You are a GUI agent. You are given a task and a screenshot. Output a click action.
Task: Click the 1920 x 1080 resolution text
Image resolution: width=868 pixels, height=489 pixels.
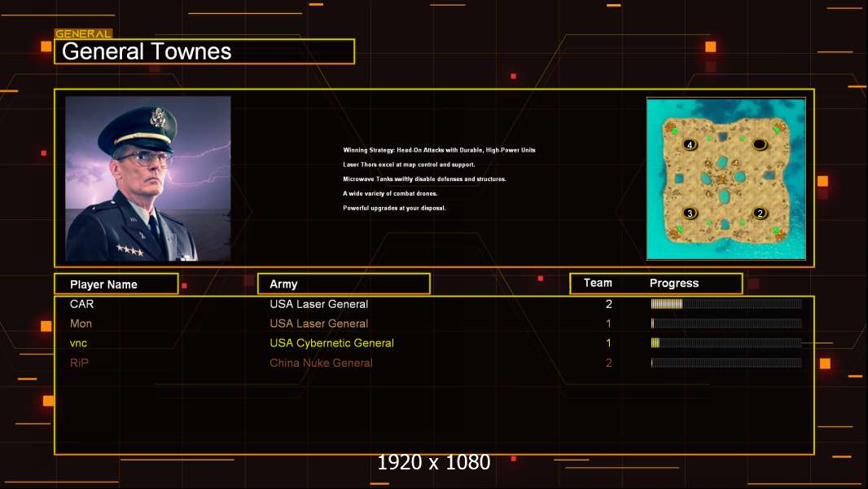click(x=434, y=462)
